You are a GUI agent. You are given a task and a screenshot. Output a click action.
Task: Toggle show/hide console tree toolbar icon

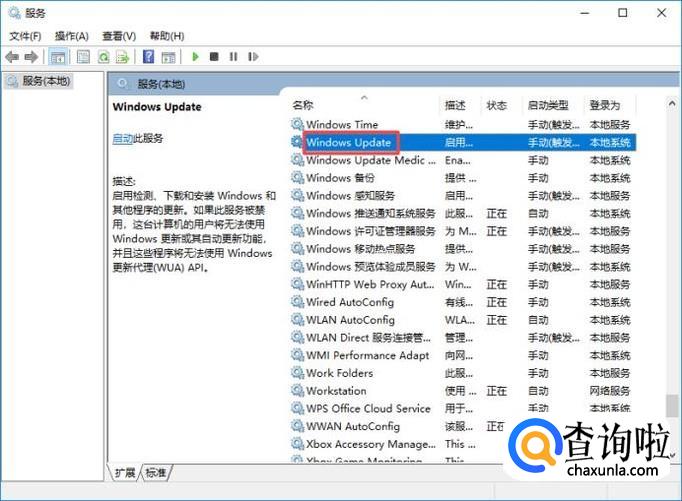click(58, 57)
